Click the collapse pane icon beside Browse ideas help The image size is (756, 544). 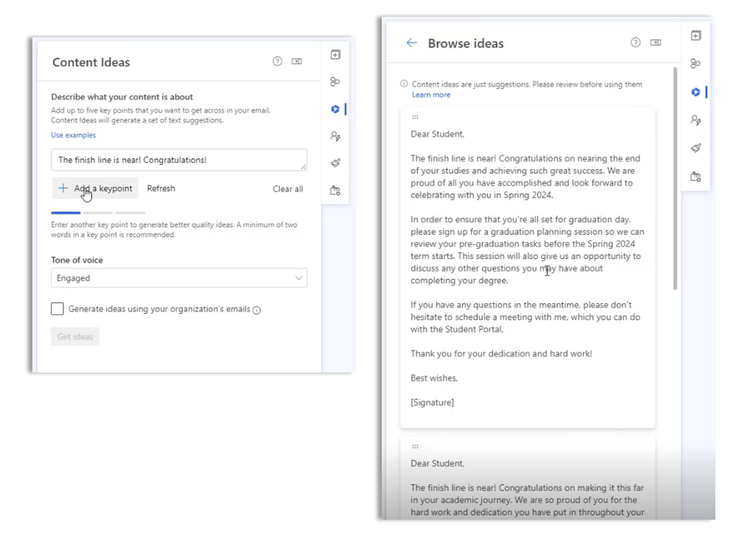[655, 43]
